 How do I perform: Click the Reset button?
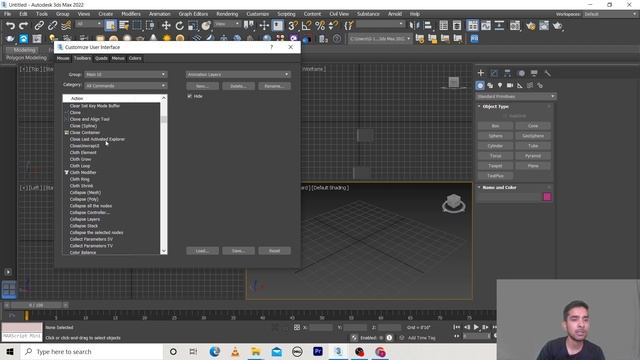[274, 251]
